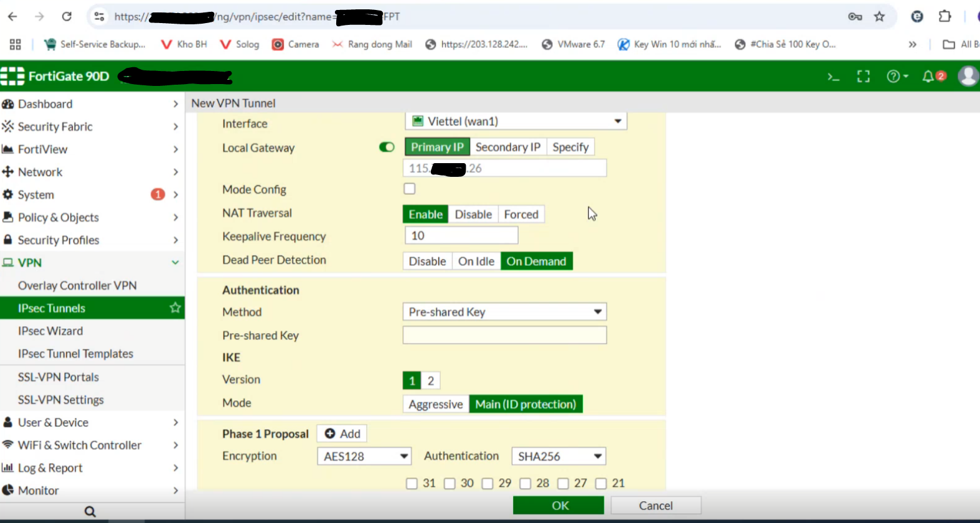Click the OK button
Image resolution: width=980 pixels, height=523 pixels.
coord(558,506)
